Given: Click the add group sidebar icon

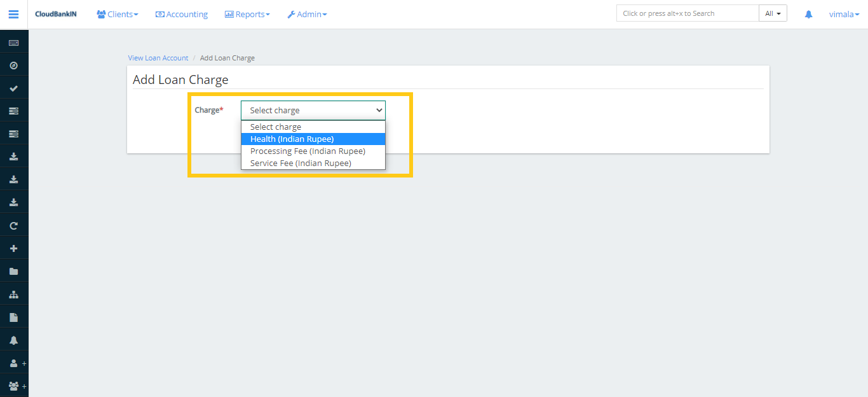Looking at the screenshot, I should point(14,386).
